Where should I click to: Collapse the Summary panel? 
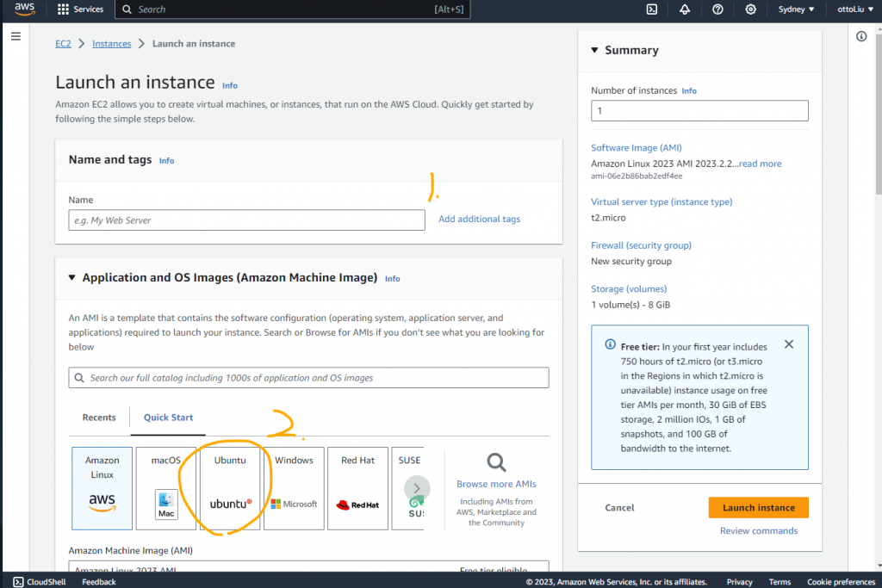click(x=594, y=50)
